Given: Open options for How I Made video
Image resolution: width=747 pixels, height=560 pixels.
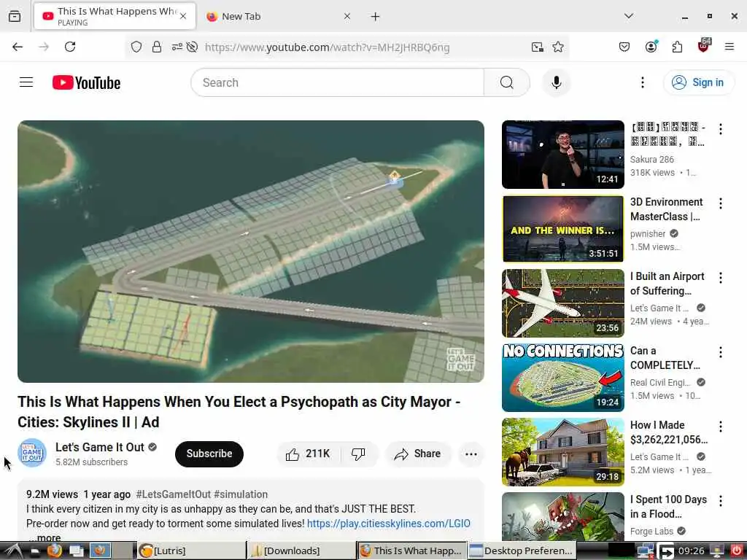Looking at the screenshot, I should coord(720,426).
